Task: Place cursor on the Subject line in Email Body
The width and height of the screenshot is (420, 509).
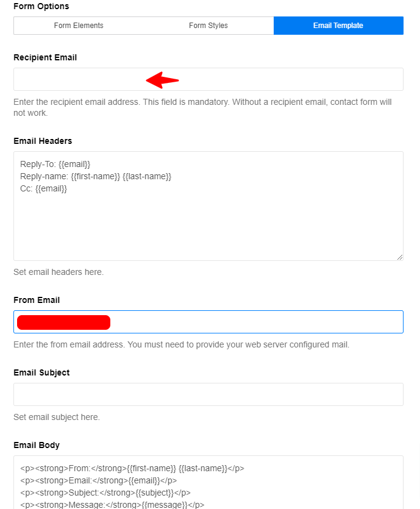Action: pos(105,493)
